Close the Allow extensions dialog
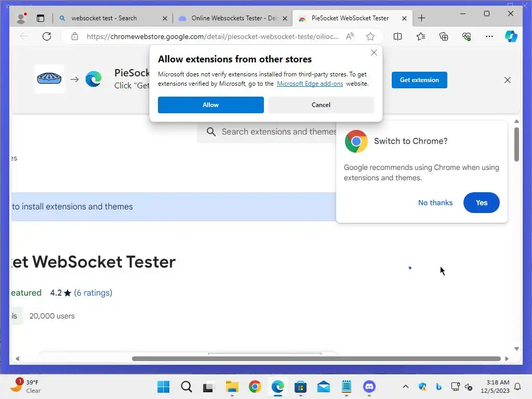This screenshot has height=399, width=532. (x=374, y=52)
